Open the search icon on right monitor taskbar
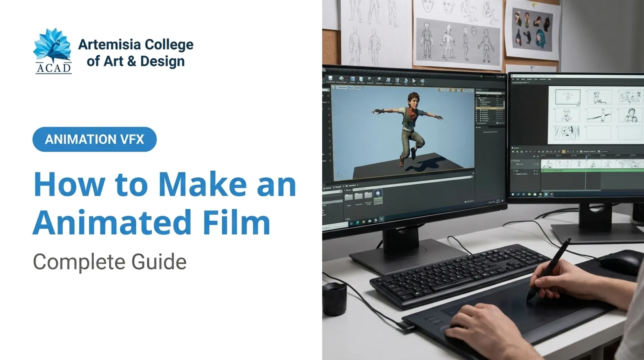Screen dimensions: 644x360 click(518, 194)
